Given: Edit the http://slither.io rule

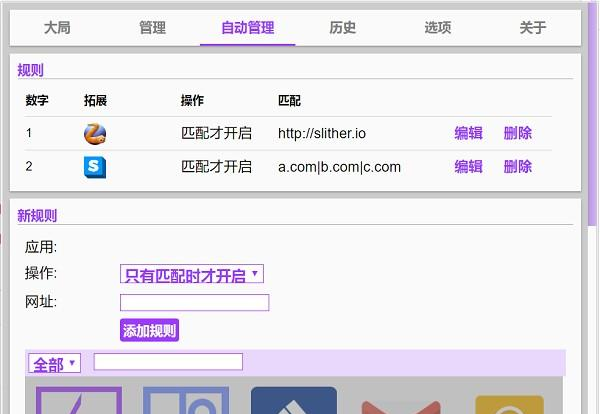Looking at the screenshot, I should click(468, 133).
